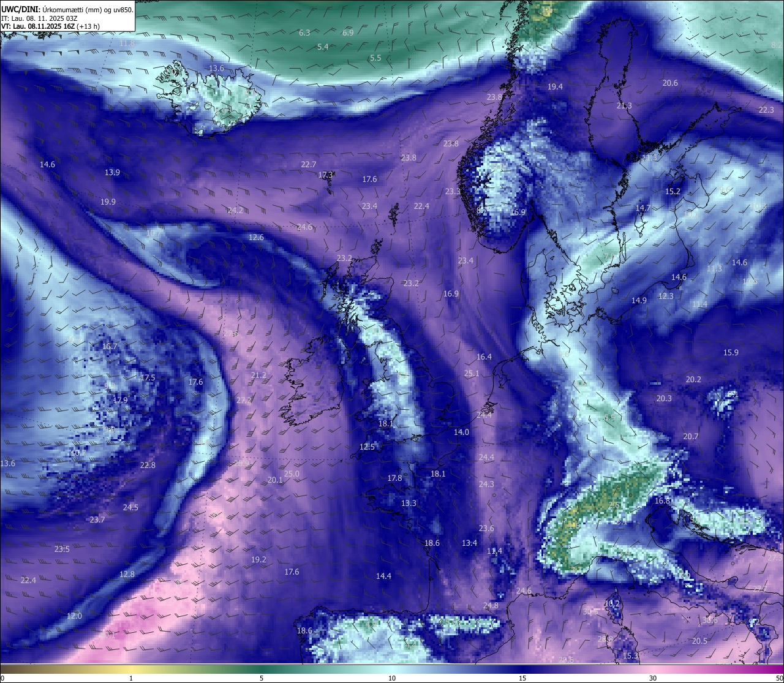Image resolution: width=784 pixels, height=683 pixels.
Task: Click the color scale tick label '15'
Action: [522, 678]
